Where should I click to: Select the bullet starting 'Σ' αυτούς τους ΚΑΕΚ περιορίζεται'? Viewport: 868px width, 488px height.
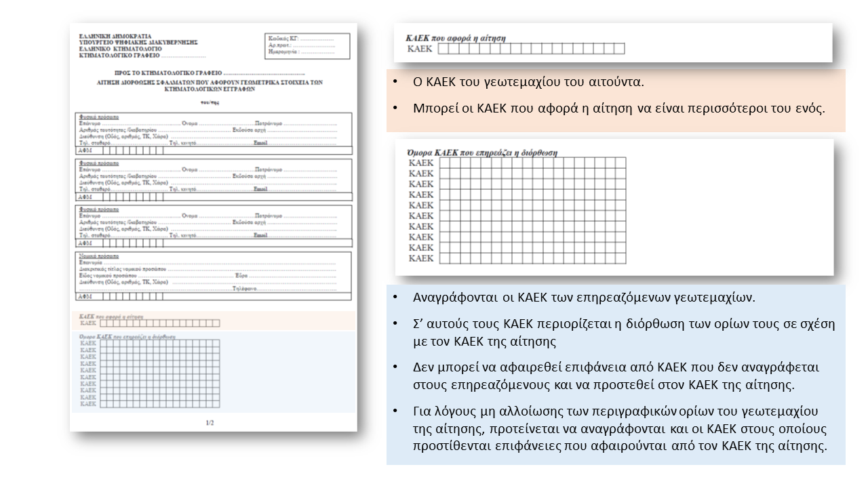pos(624,332)
